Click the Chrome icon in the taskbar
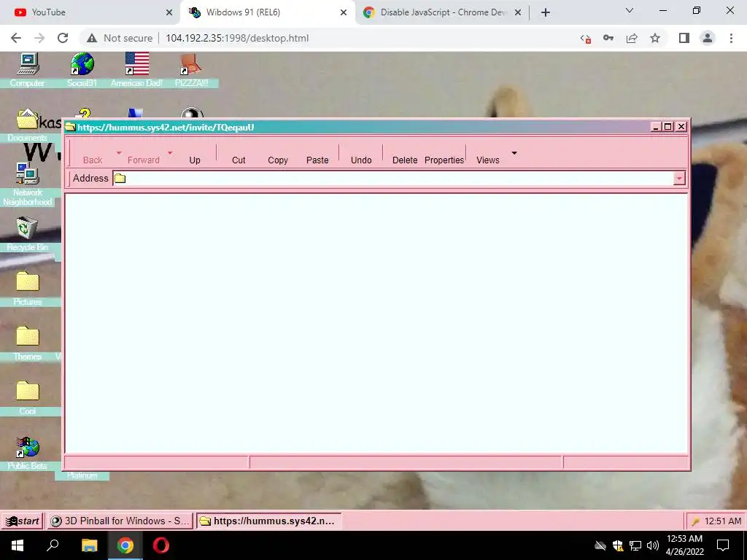Screen dimensions: 747x560 click(125, 545)
